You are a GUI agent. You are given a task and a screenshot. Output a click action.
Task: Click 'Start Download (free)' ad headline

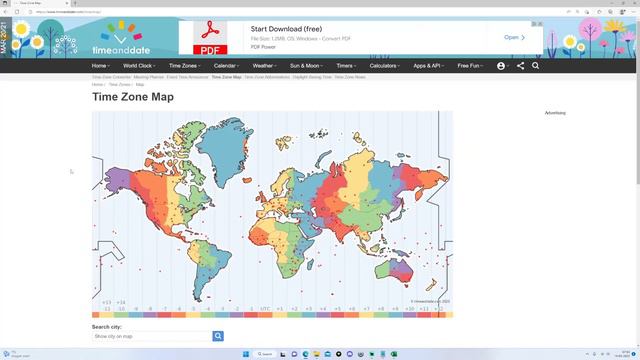coord(286,29)
